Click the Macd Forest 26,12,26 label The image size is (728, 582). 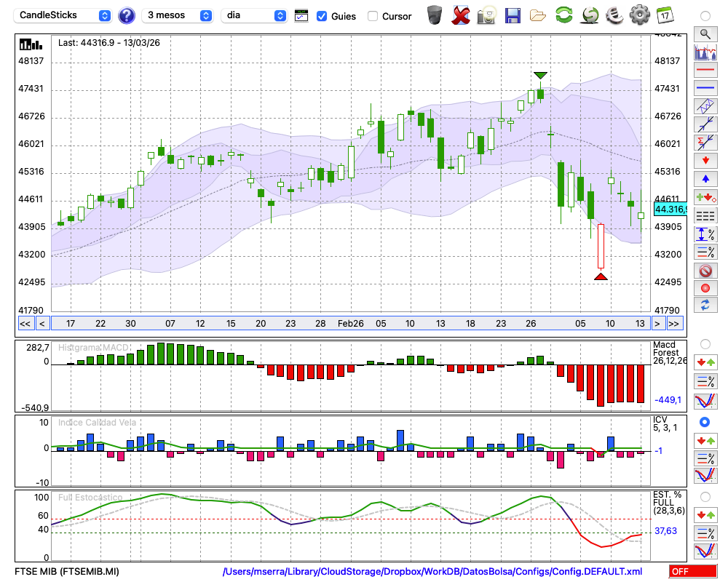(x=669, y=353)
